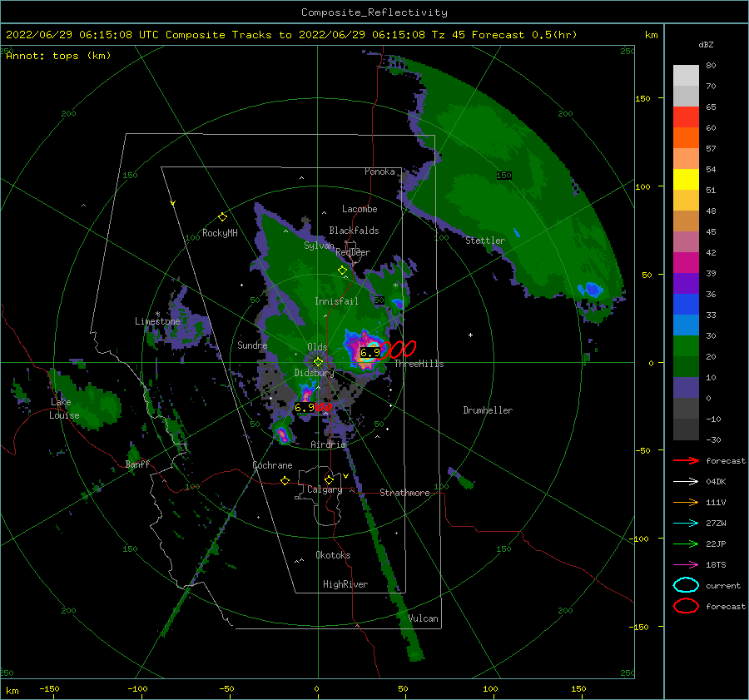Click the indigo 0-10 dBZ legend swatch
749x700 pixels.
[686, 388]
